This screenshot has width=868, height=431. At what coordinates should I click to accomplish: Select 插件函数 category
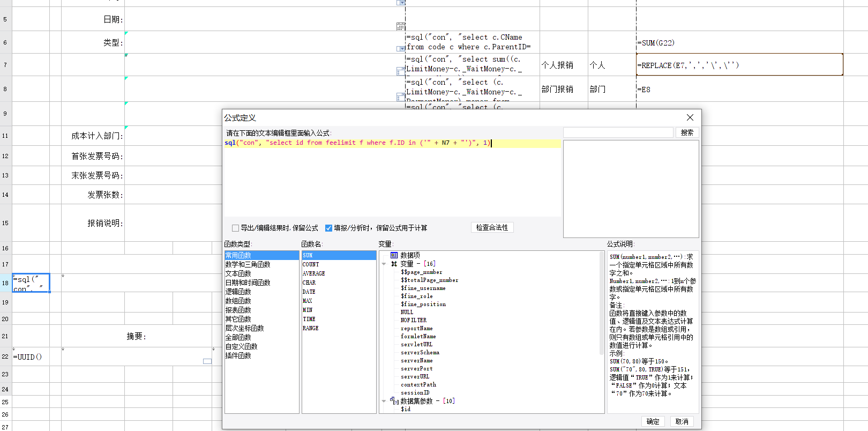[261, 355]
